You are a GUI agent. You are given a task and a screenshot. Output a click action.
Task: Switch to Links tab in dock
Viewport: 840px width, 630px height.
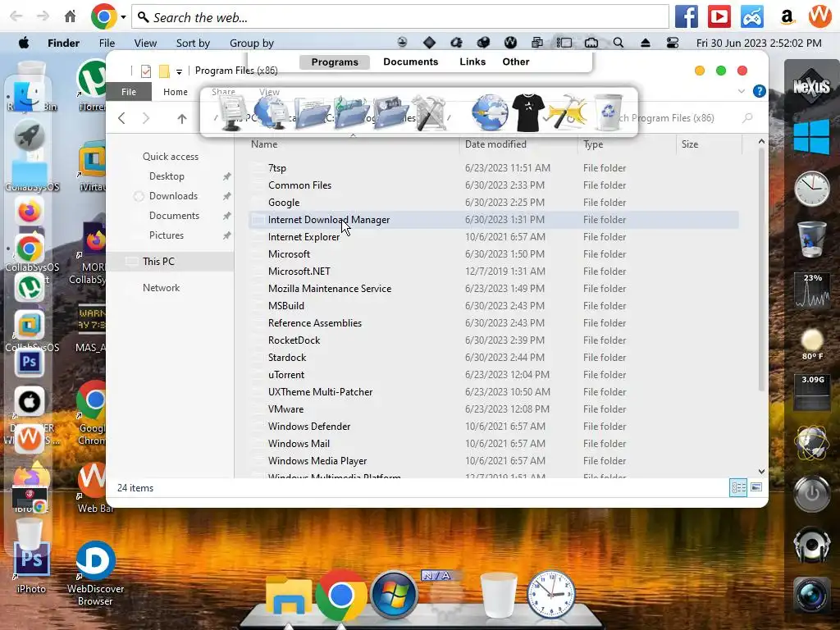(x=472, y=62)
